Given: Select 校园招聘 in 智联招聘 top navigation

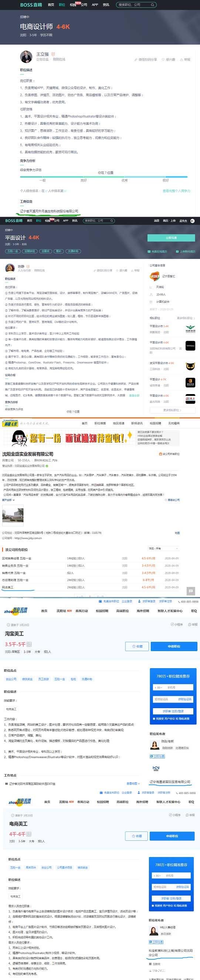Looking at the screenshot, I should (102, 611).
